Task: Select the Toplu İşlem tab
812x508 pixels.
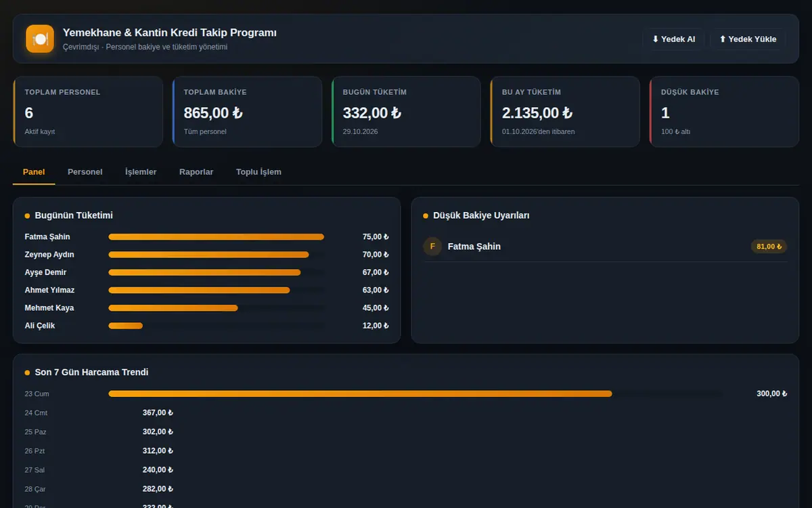Action: click(x=258, y=172)
